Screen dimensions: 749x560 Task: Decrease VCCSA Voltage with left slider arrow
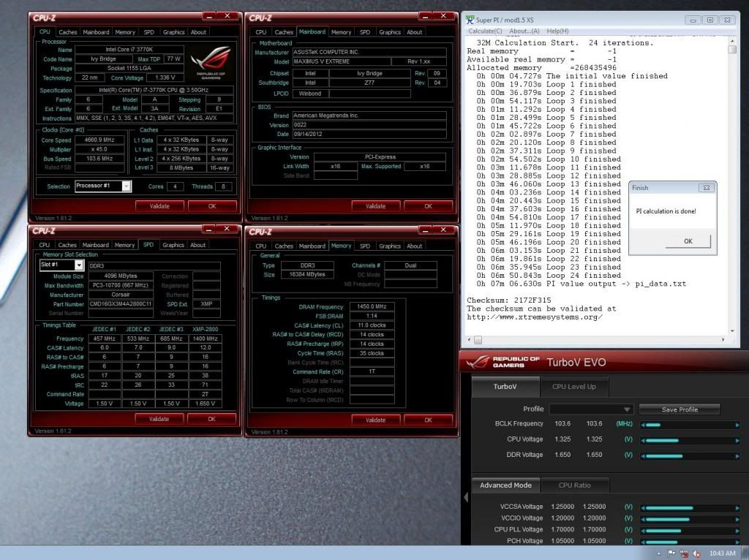(x=643, y=508)
